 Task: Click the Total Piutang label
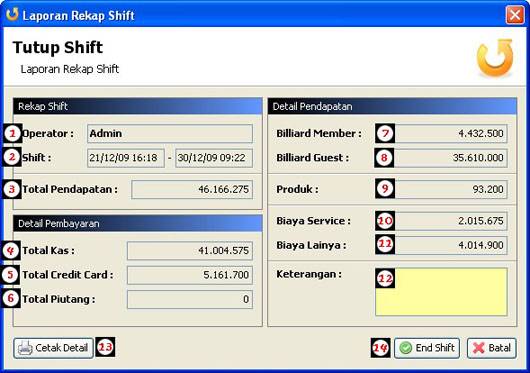(x=58, y=299)
